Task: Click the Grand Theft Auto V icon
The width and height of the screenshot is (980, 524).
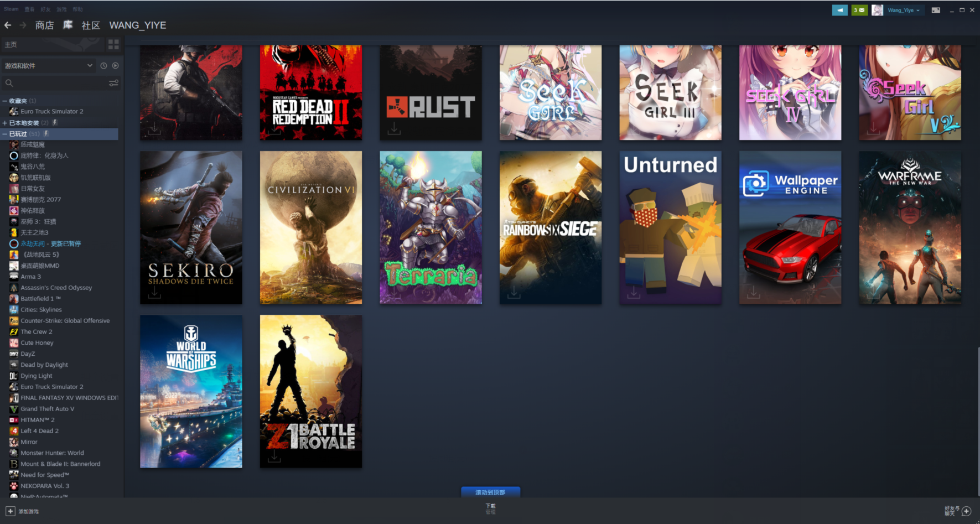Action: click(14, 409)
